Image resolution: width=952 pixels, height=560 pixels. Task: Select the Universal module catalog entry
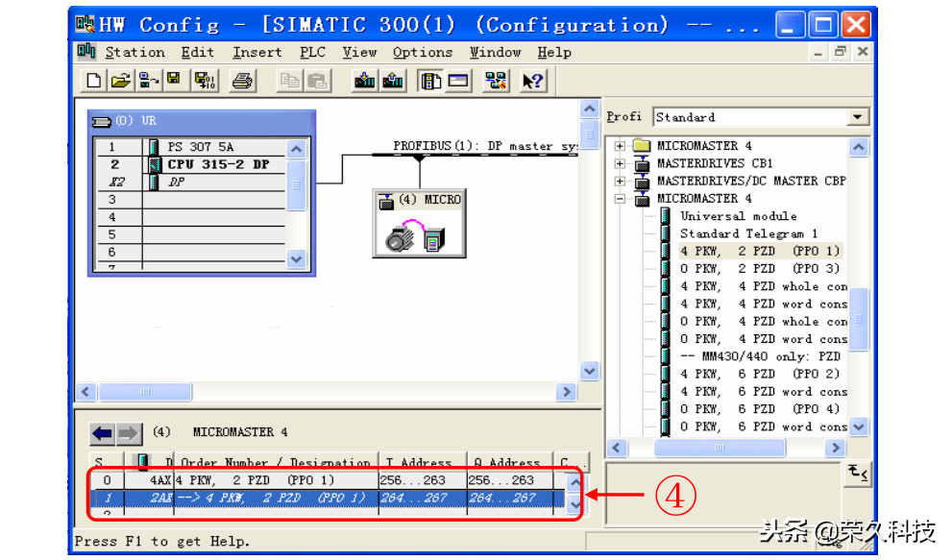coord(738,216)
